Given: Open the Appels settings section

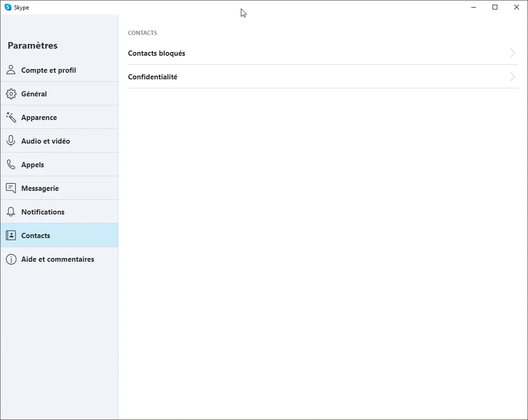Looking at the screenshot, I should [x=59, y=164].
